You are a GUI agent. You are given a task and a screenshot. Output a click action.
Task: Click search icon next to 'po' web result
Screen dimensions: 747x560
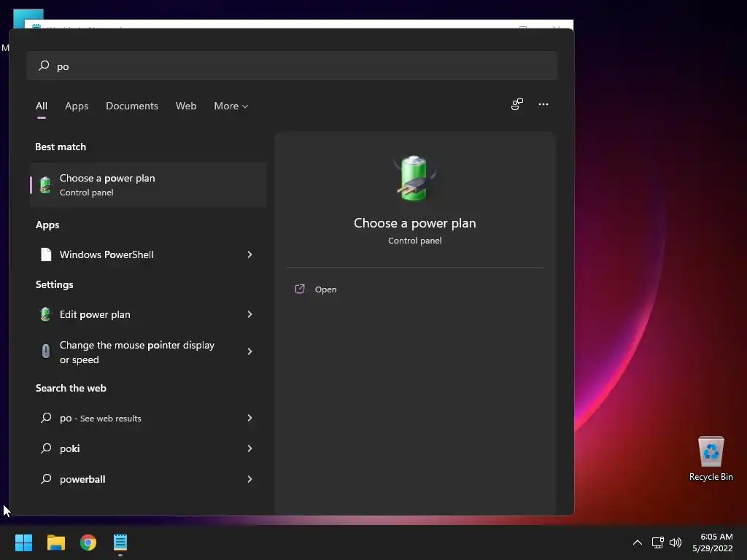pyautogui.click(x=46, y=418)
